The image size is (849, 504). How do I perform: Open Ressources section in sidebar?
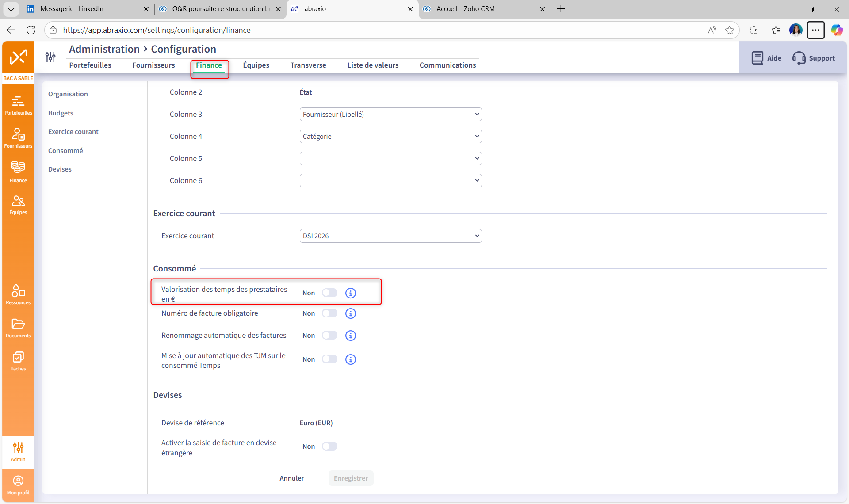pos(18,294)
